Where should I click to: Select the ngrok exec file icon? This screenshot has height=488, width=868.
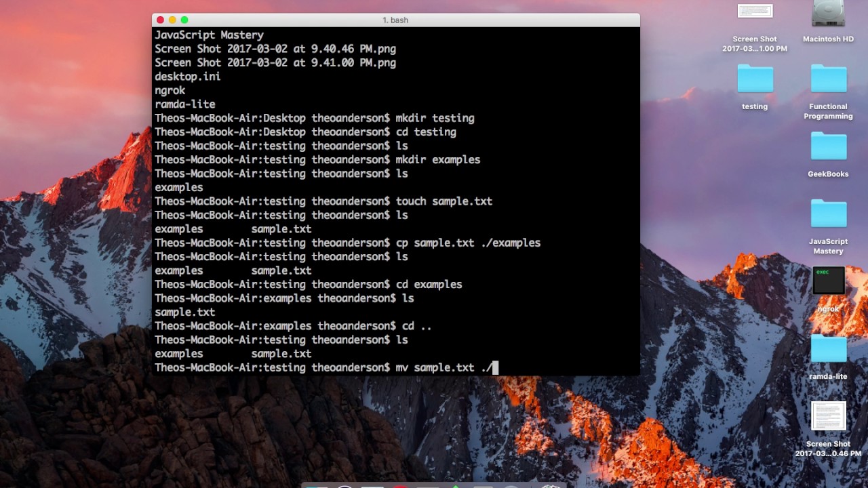(x=828, y=281)
